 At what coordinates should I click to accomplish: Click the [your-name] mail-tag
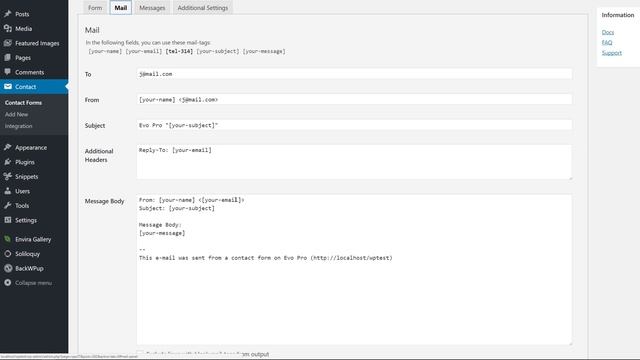pyautogui.click(x=105, y=51)
